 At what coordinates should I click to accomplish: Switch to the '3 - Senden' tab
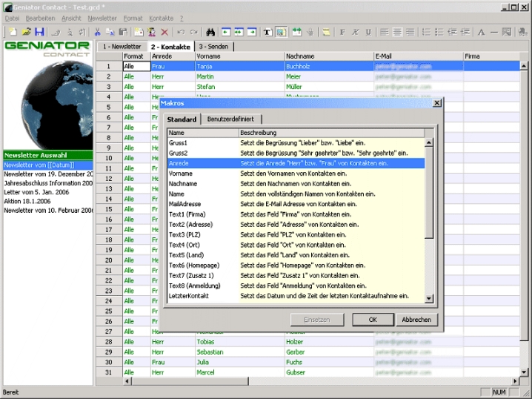point(213,47)
